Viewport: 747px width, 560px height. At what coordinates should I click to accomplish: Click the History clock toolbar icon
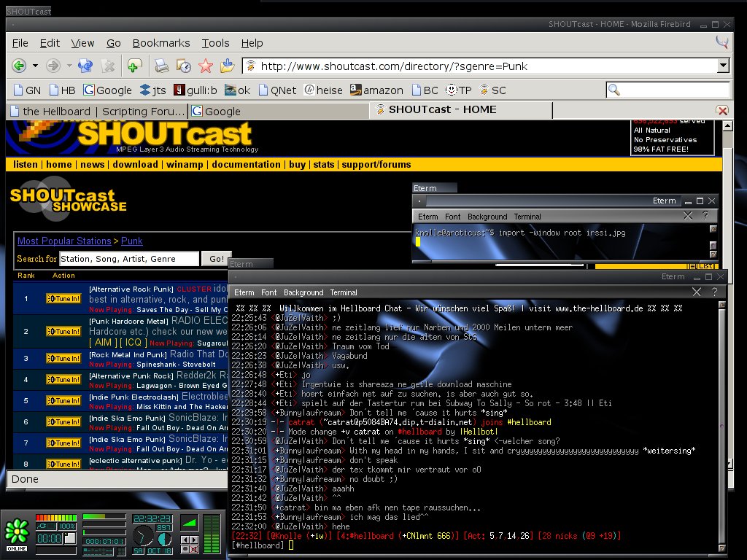184,66
